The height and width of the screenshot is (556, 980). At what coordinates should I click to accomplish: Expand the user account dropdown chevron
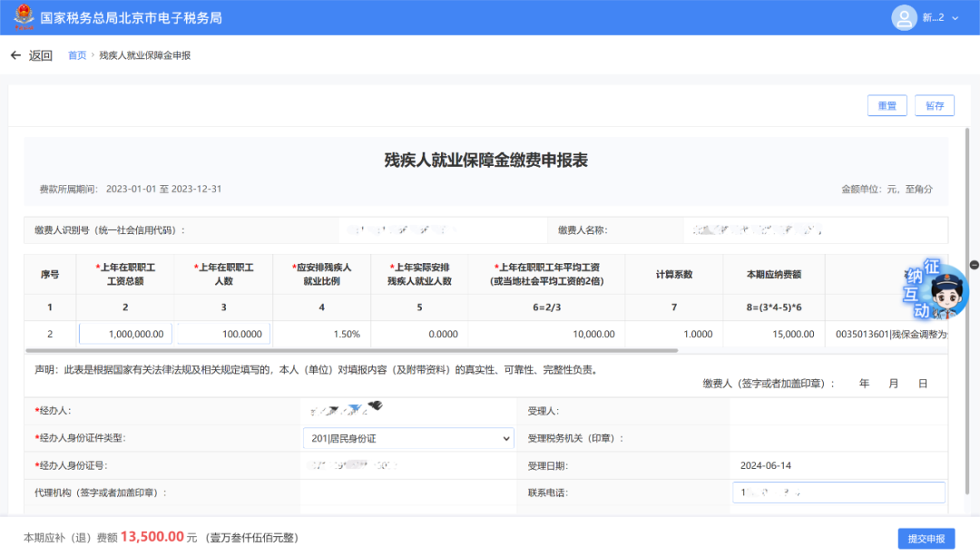pyautogui.click(x=955, y=18)
